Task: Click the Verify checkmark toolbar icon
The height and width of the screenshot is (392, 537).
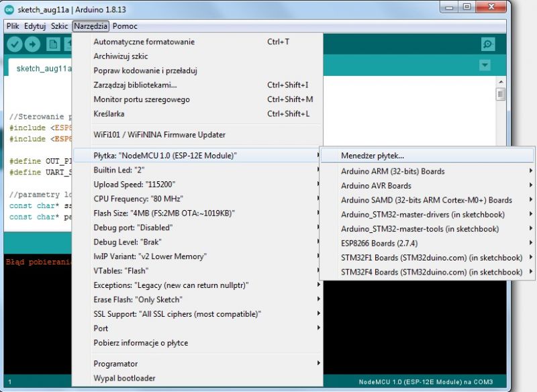Action: pyautogui.click(x=15, y=44)
